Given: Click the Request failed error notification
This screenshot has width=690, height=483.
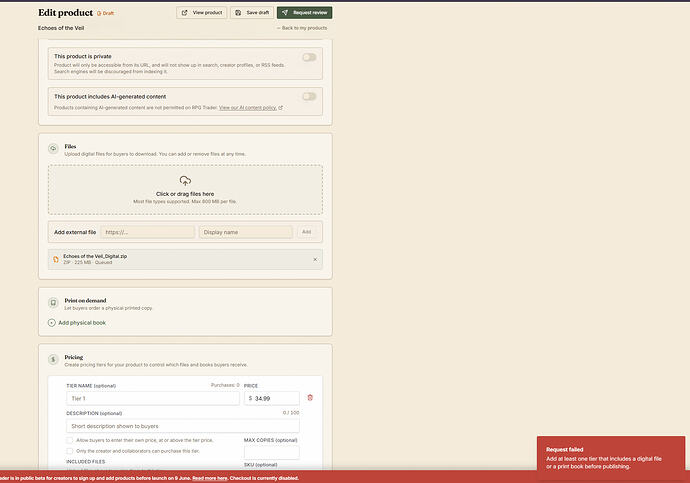Looking at the screenshot, I should click(x=611, y=458).
